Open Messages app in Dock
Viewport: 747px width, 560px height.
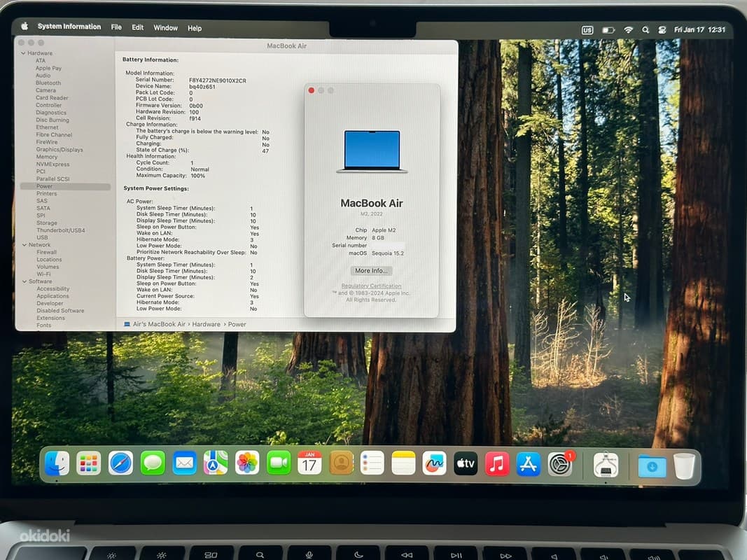coord(153,463)
